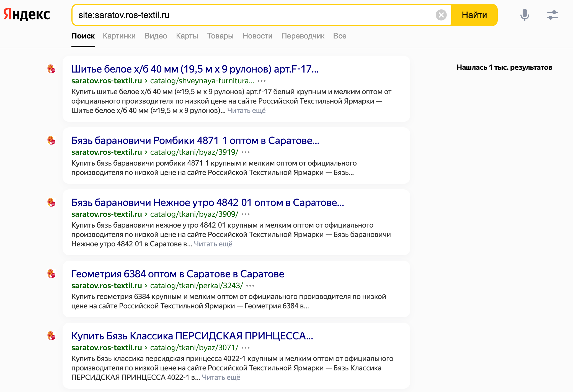Viewport: 573px width, 392px height.
Task: Click favicon beside Геометрия 6384 result
Action: [51, 274]
